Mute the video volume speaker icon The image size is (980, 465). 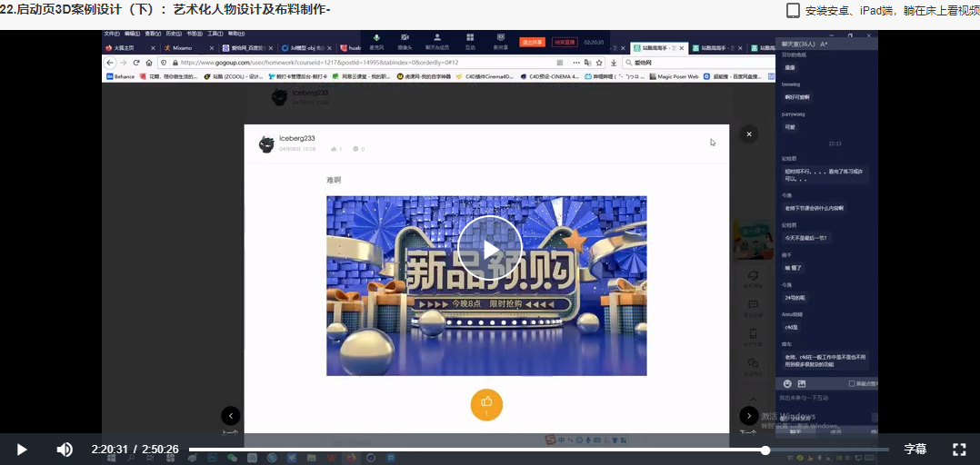pos(65,450)
